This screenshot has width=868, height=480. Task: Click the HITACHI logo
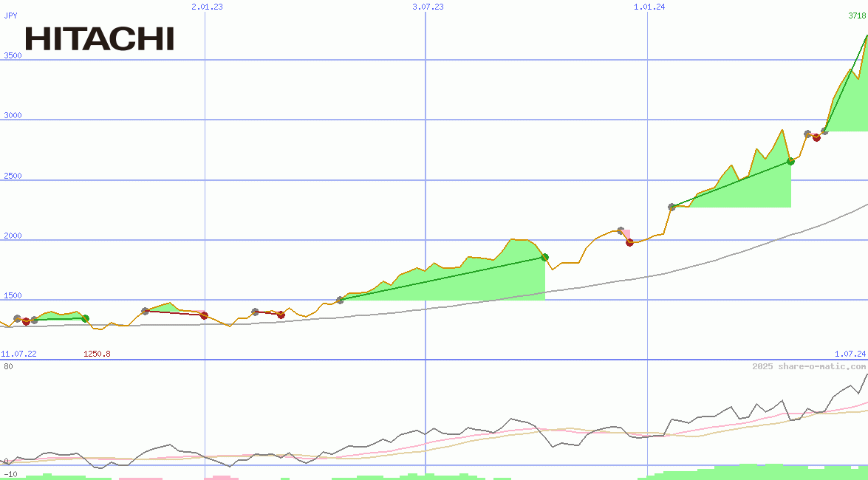pos(100,38)
